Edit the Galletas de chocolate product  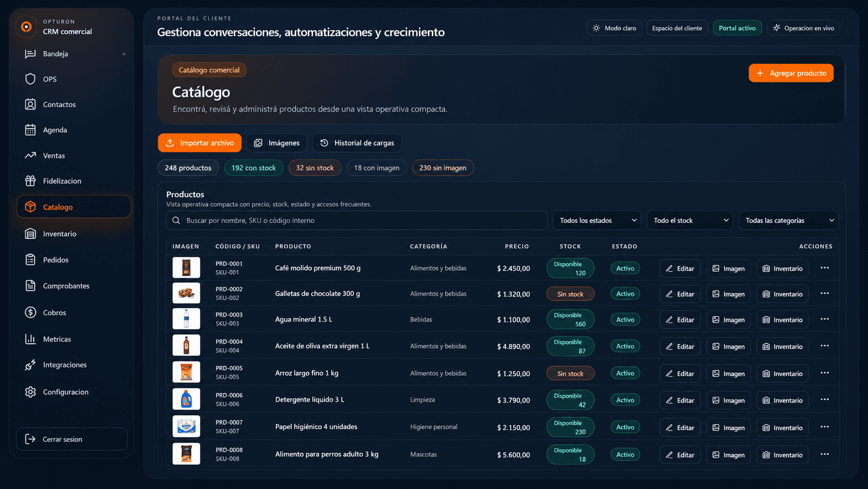point(680,294)
